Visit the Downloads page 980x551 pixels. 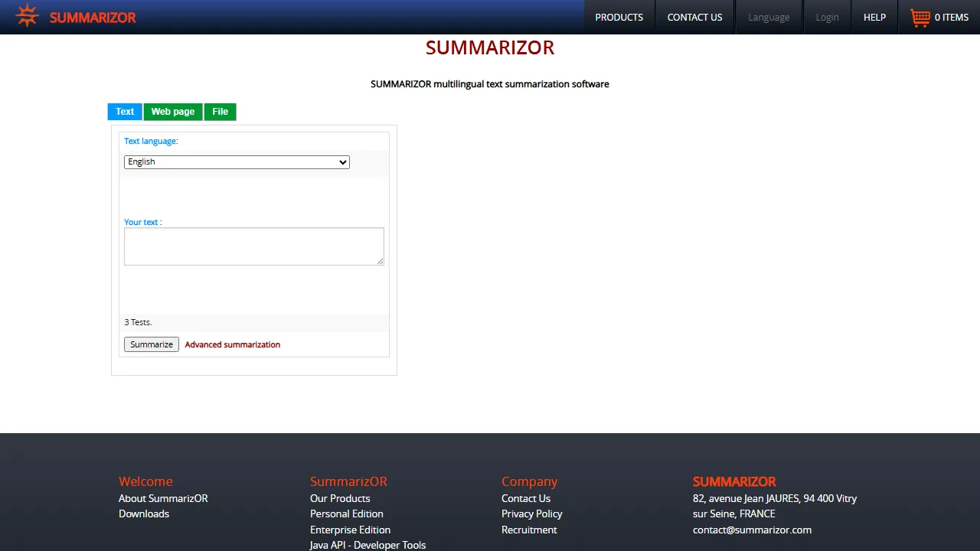coord(143,514)
